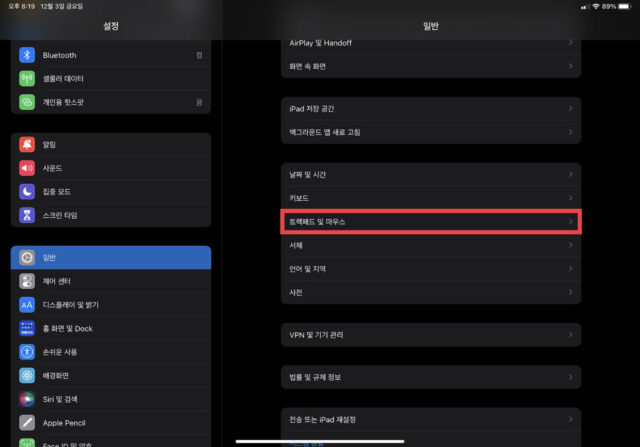The image size is (640, 447).
Task: Tap the chevron beside iPad 저장 공간
Action: pyautogui.click(x=570, y=108)
